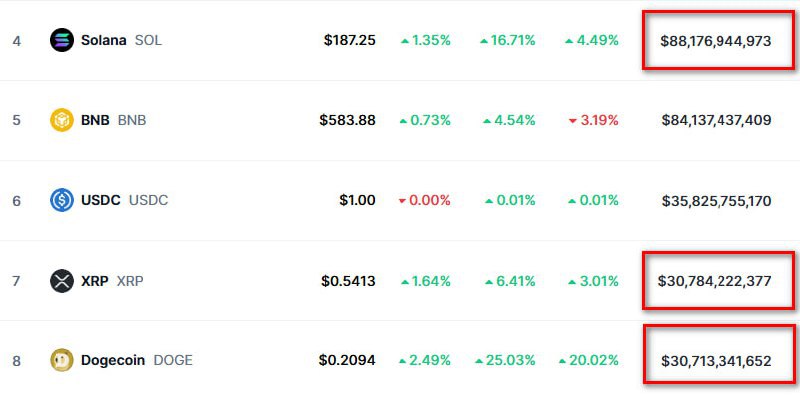Click the Solana coin logo icon

(x=62, y=40)
